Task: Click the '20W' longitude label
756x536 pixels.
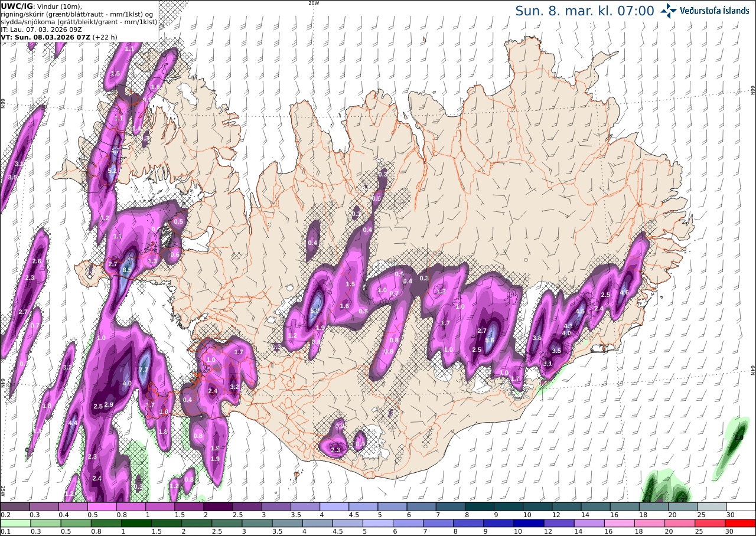Action: 314,3
